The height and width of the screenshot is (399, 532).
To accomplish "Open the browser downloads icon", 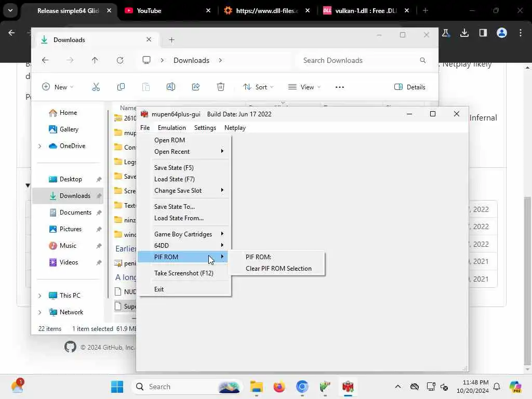I will (x=464, y=33).
